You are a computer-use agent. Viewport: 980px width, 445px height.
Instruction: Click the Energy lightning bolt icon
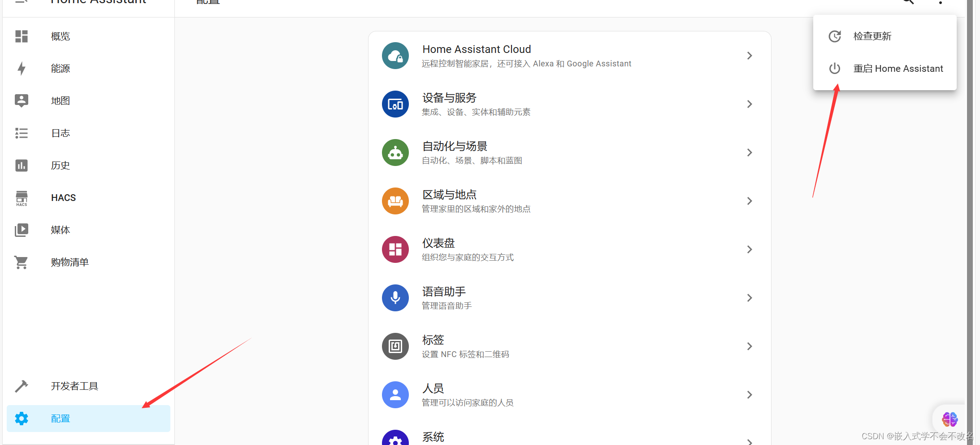tap(22, 69)
